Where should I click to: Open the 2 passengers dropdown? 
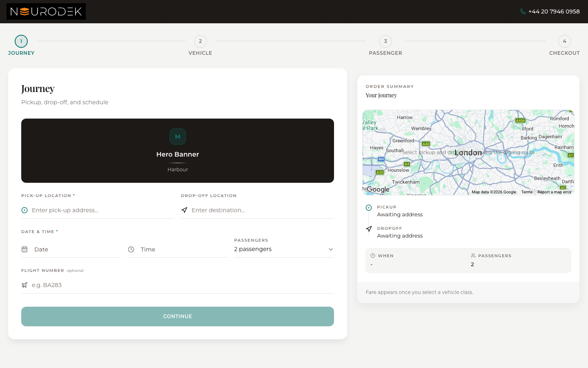284,249
